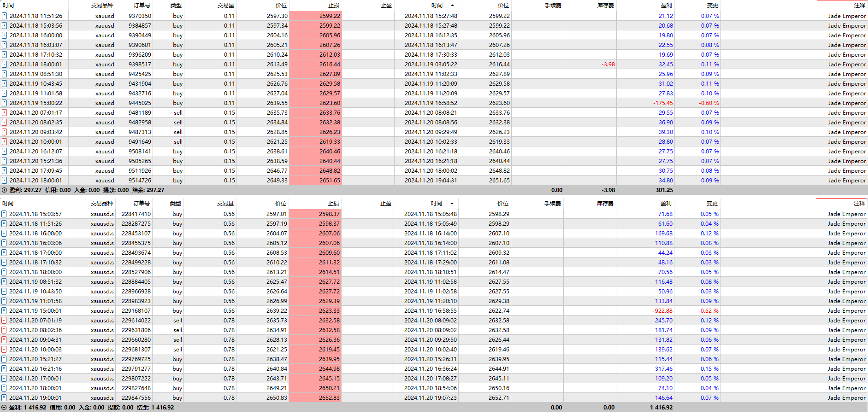Screen dimensions: 868x415
Task: Click the 止盈 header in upper table
Action: pyautogui.click(x=386, y=6)
